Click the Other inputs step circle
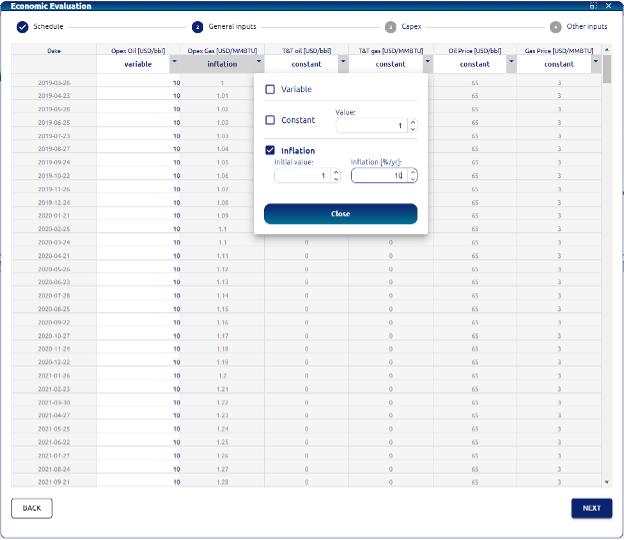This screenshot has width=624, height=540. [x=556, y=27]
